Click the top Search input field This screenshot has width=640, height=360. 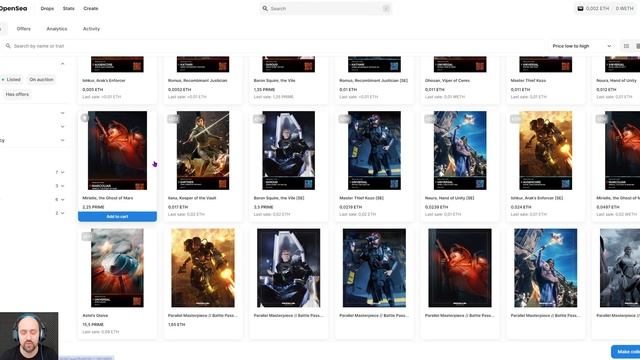pos(326,9)
